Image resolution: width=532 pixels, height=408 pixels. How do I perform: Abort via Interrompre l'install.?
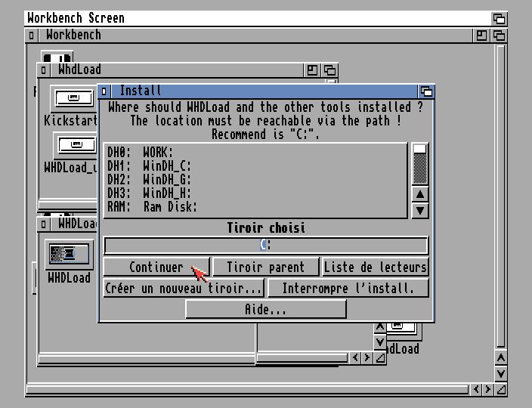(348, 289)
